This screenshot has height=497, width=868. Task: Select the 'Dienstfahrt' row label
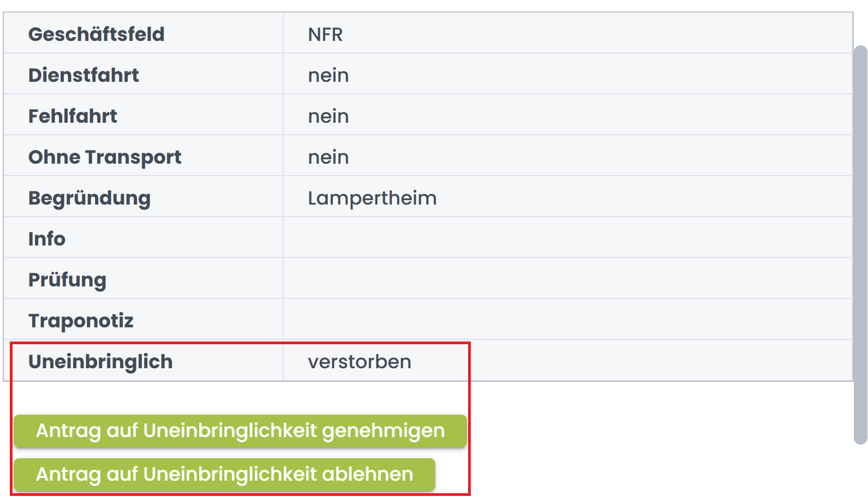click(83, 75)
